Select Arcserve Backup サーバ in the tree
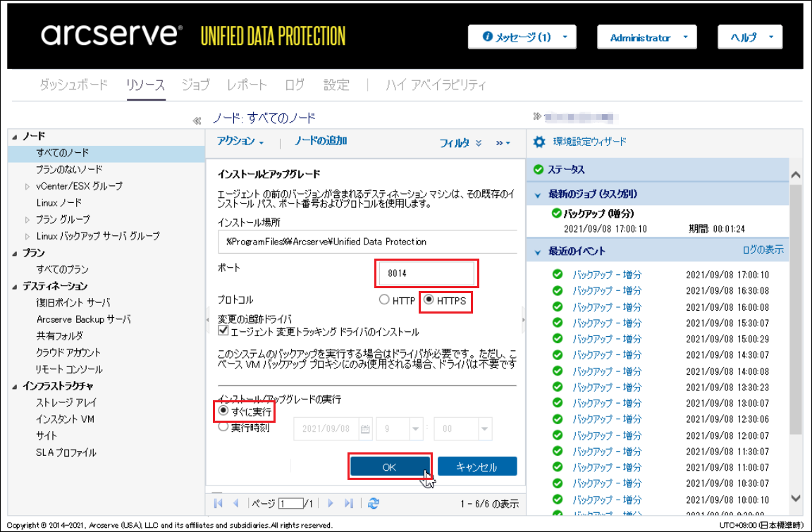Viewport: 812px width, 532px height. (83, 319)
